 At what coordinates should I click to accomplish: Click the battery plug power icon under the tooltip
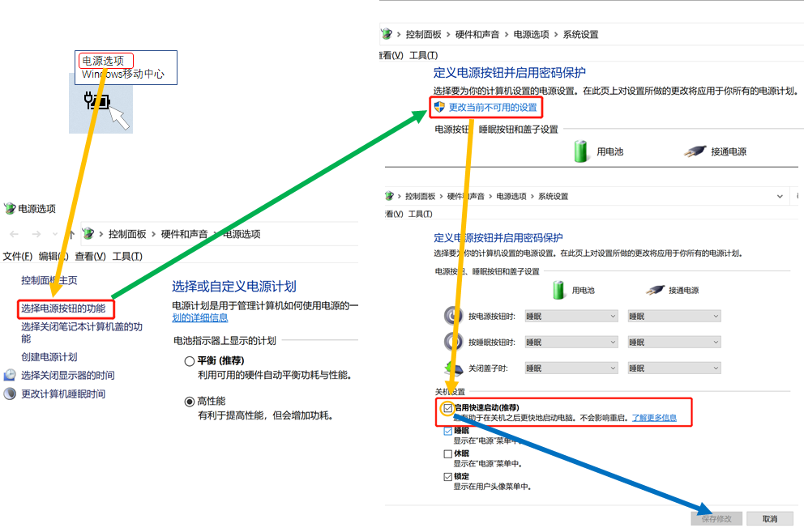(x=97, y=101)
